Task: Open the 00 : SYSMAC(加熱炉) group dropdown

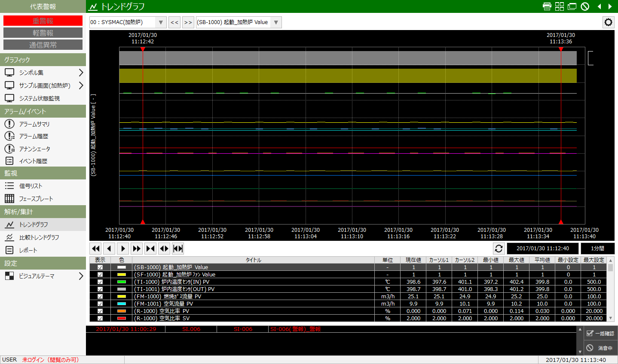Action: (x=161, y=22)
